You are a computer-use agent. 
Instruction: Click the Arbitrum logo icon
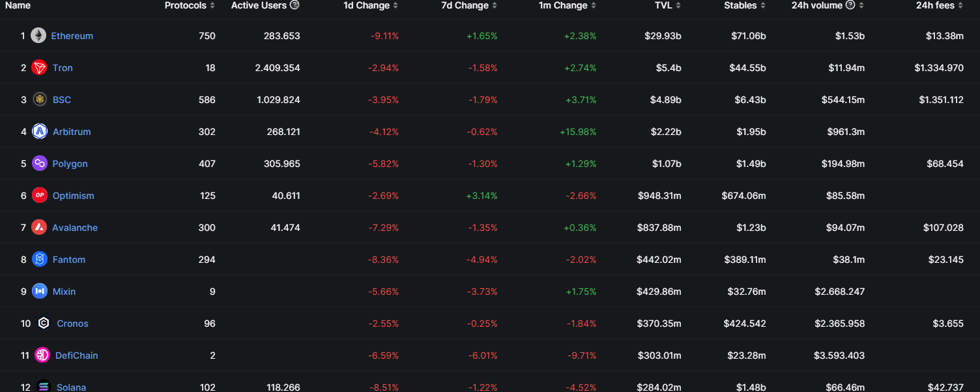pyautogui.click(x=40, y=132)
